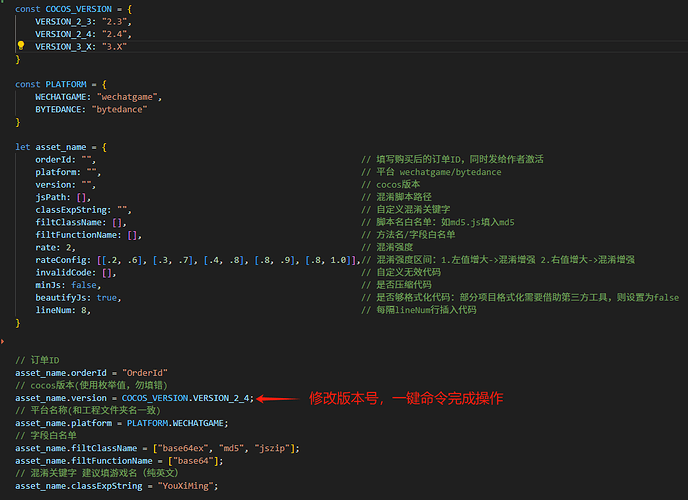Click the beautifyJs: true value
Screen dimensions: 688x500
tap(107, 298)
